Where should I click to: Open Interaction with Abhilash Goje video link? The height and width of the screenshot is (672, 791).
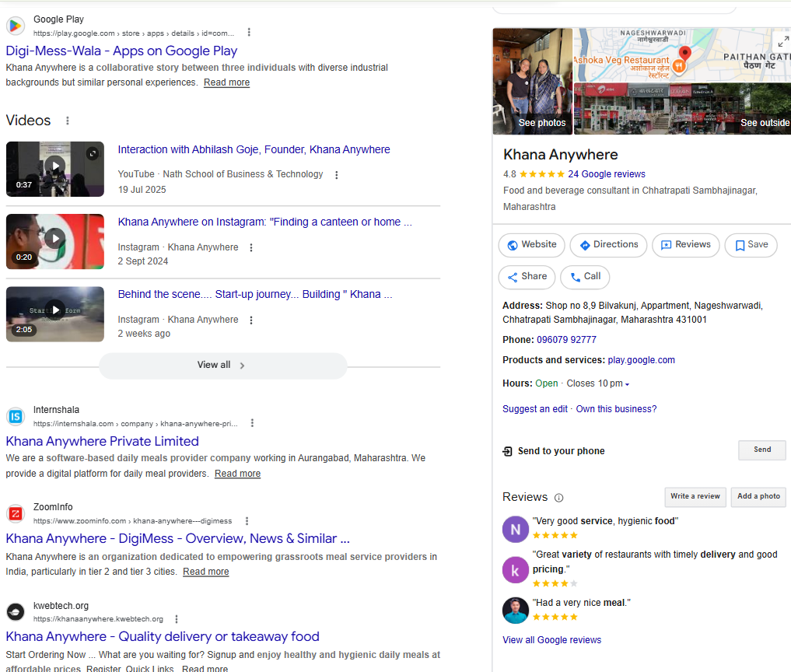tap(254, 150)
